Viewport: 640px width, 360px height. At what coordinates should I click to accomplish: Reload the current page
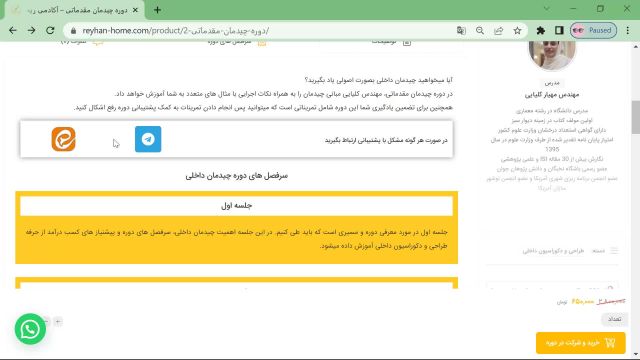pyautogui.click(x=50, y=31)
